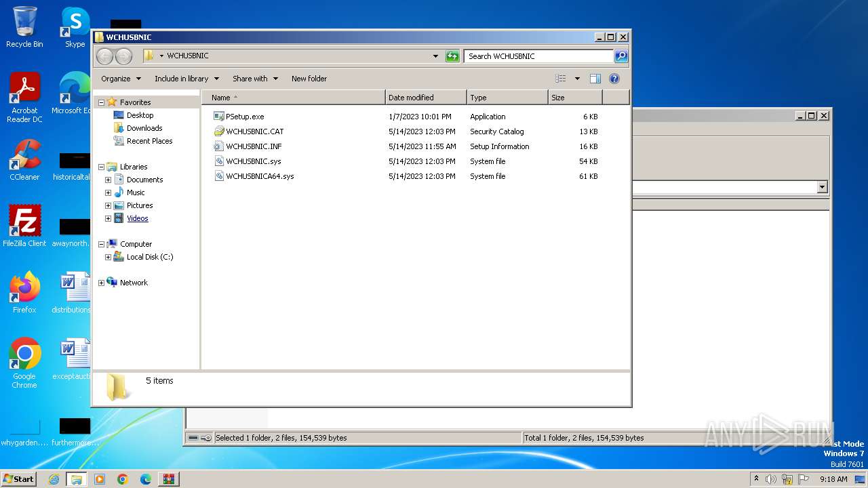
Task: Open the Organize menu
Action: 121,79
